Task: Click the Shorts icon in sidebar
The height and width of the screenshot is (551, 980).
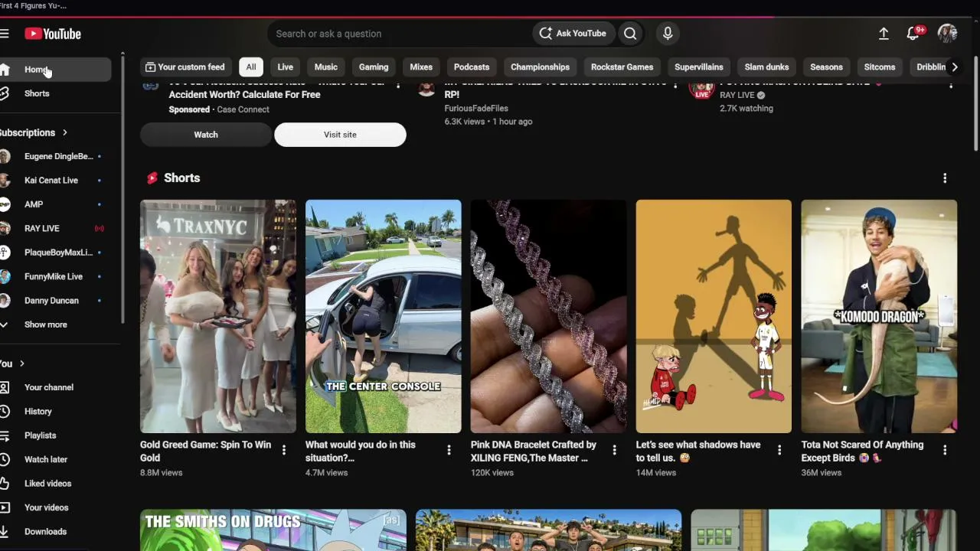Action: [x=5, y=93]
